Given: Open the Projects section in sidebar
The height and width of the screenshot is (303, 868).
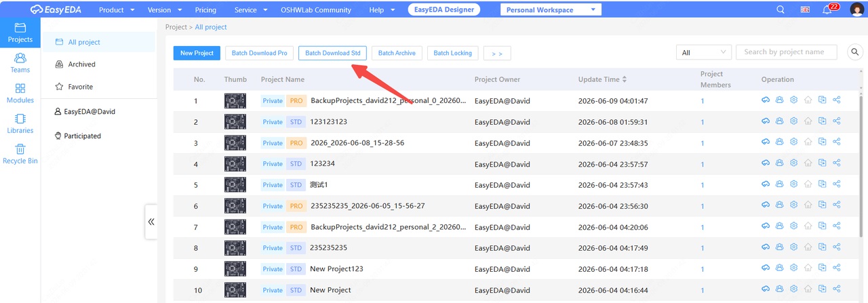Looking at the screenshot, I should 20,33.
